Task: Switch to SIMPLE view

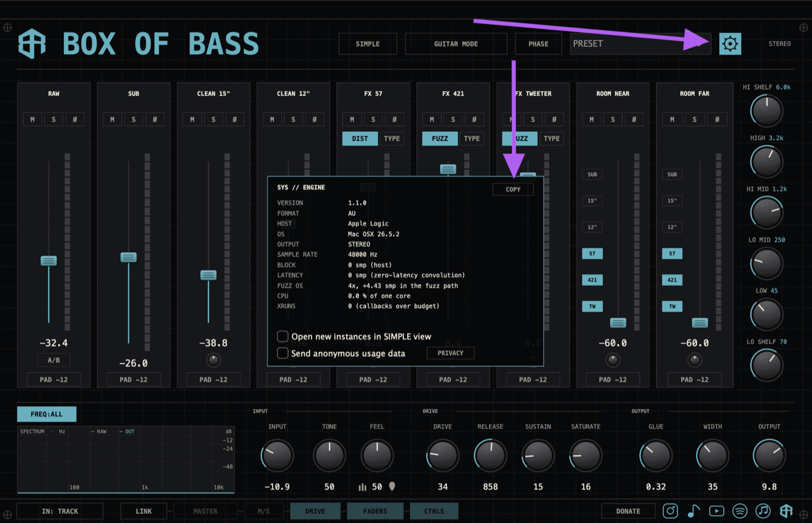Action: point(368,44)
